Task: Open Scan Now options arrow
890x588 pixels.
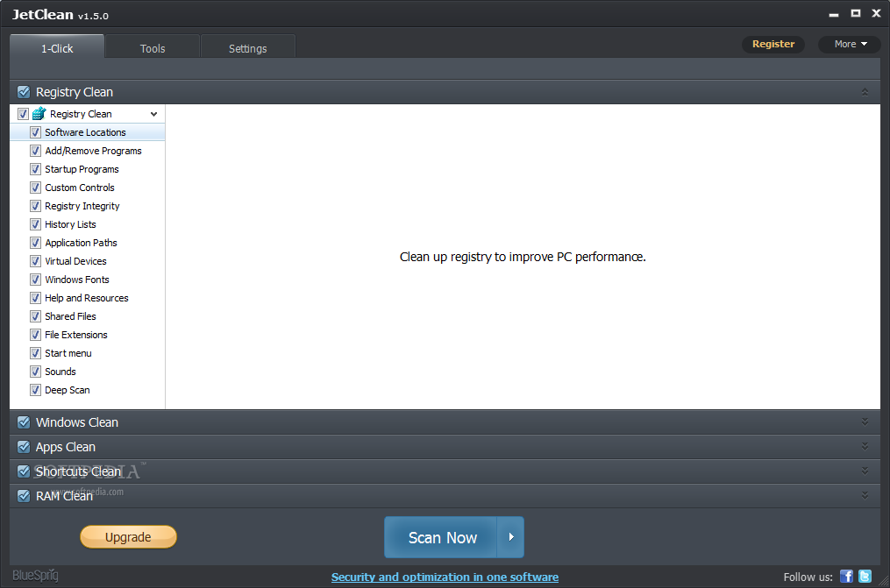Action: pos(511,537)
